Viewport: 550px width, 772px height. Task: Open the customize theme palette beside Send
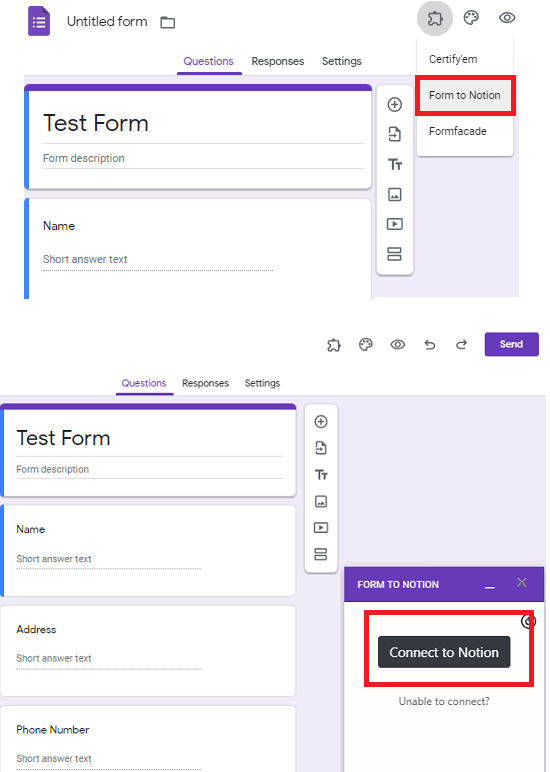pos(366,344)
